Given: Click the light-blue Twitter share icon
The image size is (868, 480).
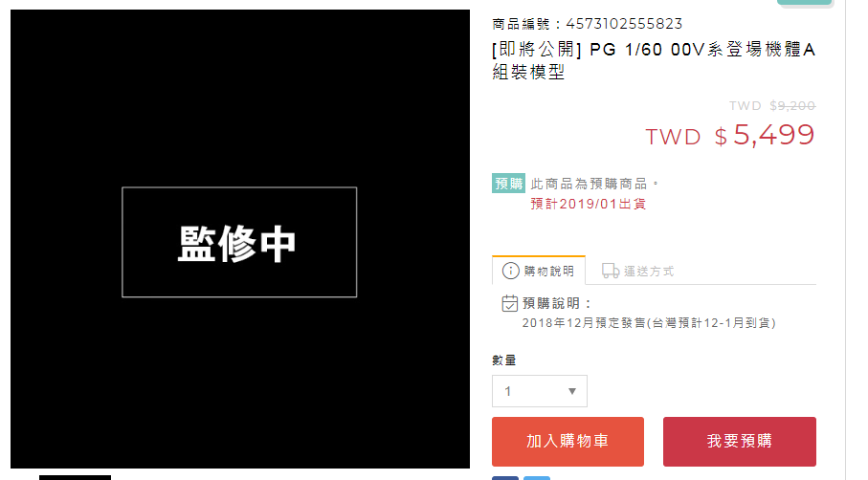Looking at the screenshot, I should pos(537,478).
